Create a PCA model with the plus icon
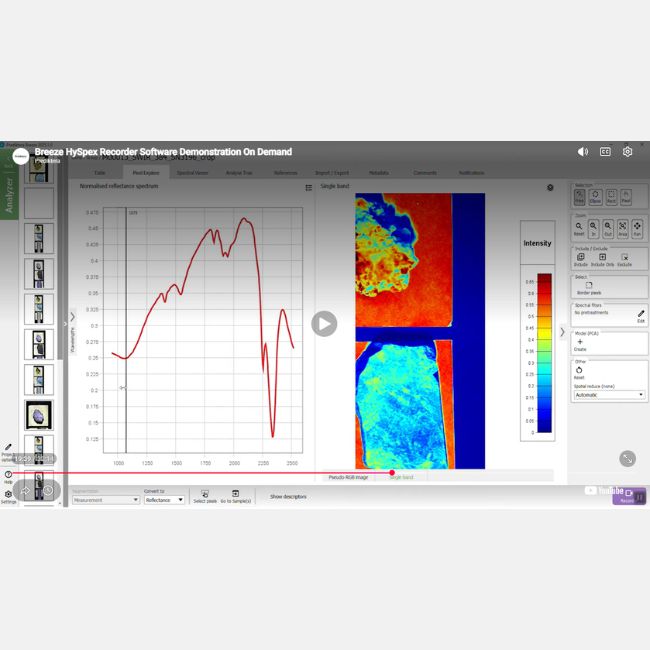The image size is (650, 650). (x=580, y=344)
